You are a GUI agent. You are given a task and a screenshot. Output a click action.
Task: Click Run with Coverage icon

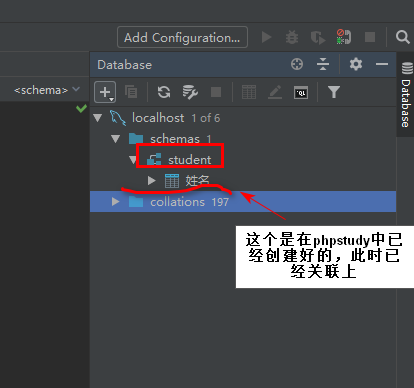[x=318, y=37]
